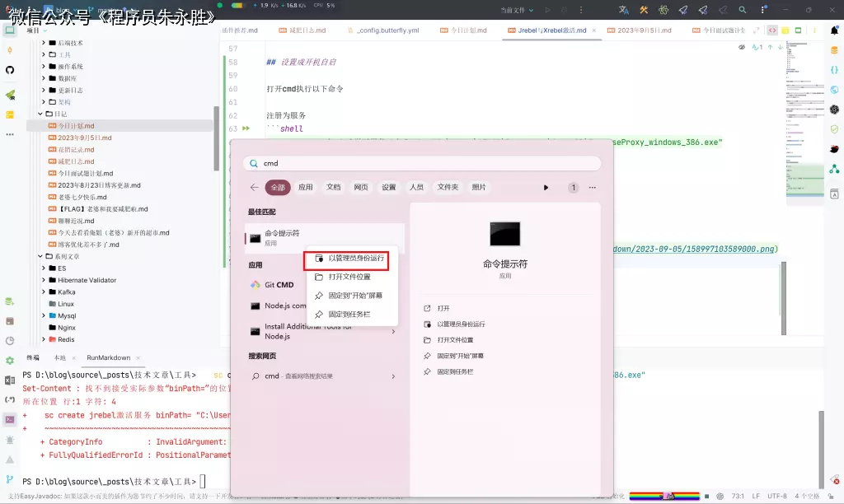Open the Database panel icon on right sidebar

tap(834, 50)
